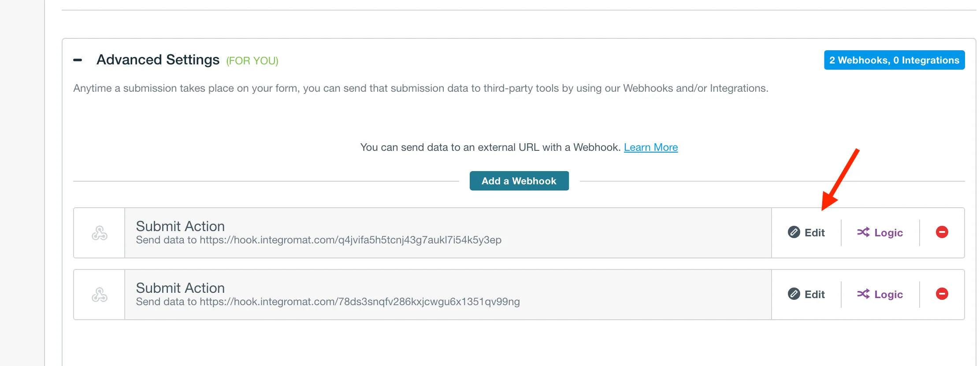
Task: Click the first Submit Action webhook icon
Action: coord(99,233)
